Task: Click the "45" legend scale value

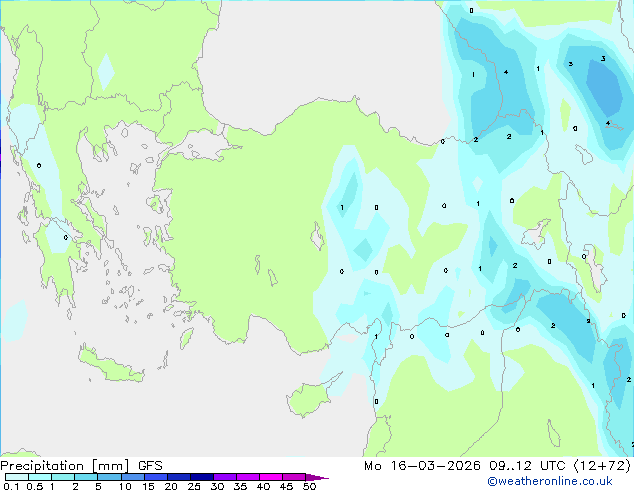Action: click(x=286, y=486)
